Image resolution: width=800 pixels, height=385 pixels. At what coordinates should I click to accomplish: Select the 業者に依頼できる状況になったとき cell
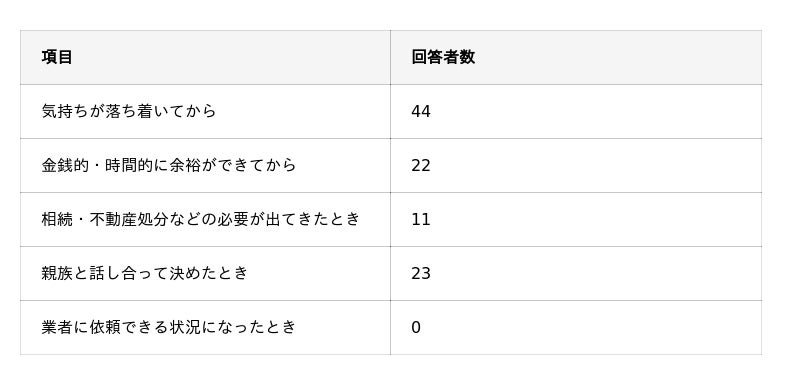click(x=205, y=328)
